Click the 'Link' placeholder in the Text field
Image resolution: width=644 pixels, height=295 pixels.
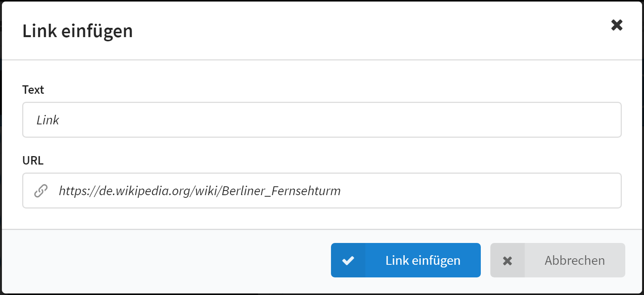point(48,120)
